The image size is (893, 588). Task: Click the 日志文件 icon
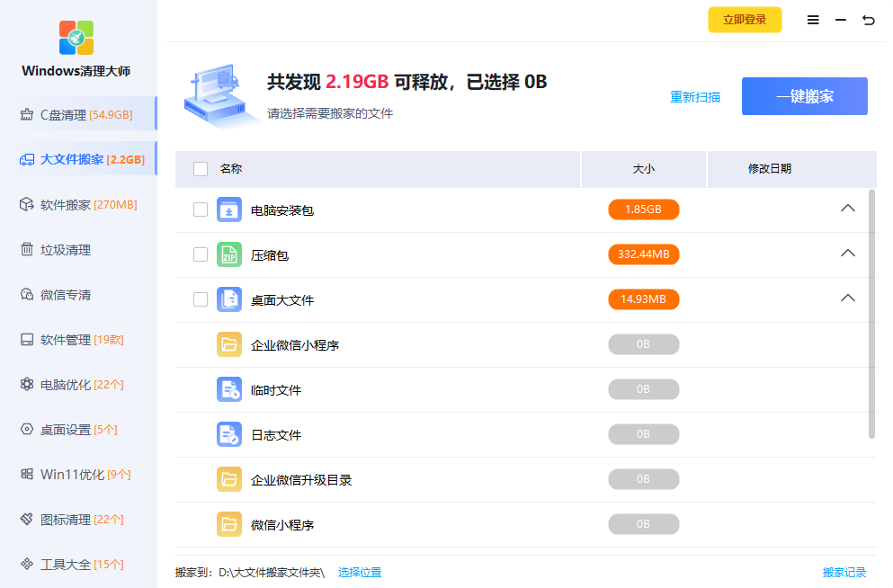[229, 435]
